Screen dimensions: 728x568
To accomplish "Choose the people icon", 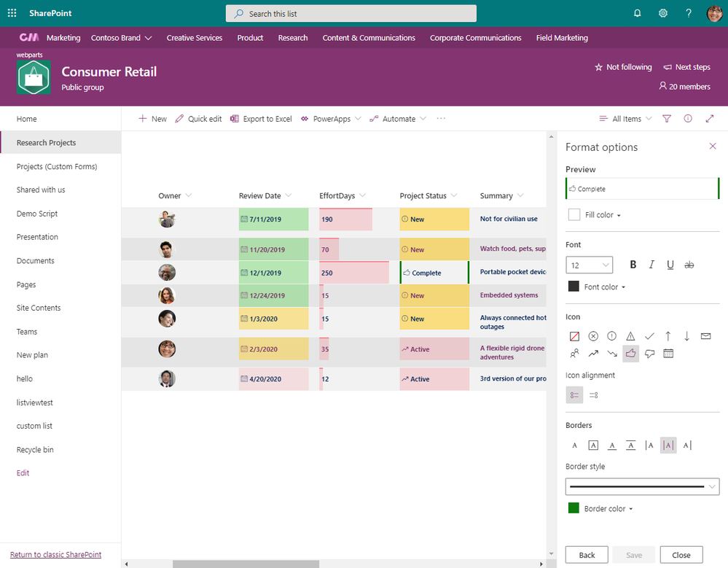I will 574,354.
